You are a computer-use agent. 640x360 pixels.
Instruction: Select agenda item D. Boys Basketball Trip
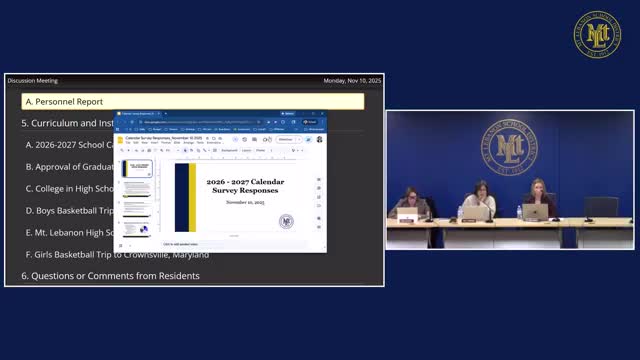coord(70,211)
